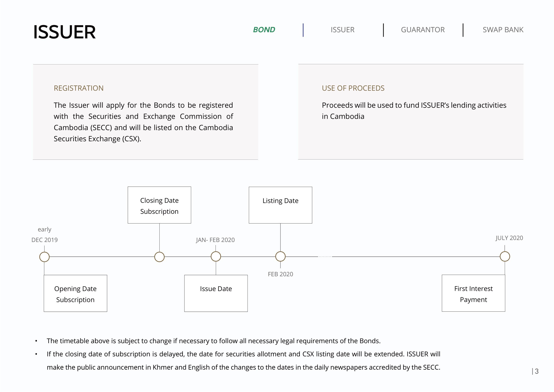Click the dotted gap in the timeline

pos(325,257)
